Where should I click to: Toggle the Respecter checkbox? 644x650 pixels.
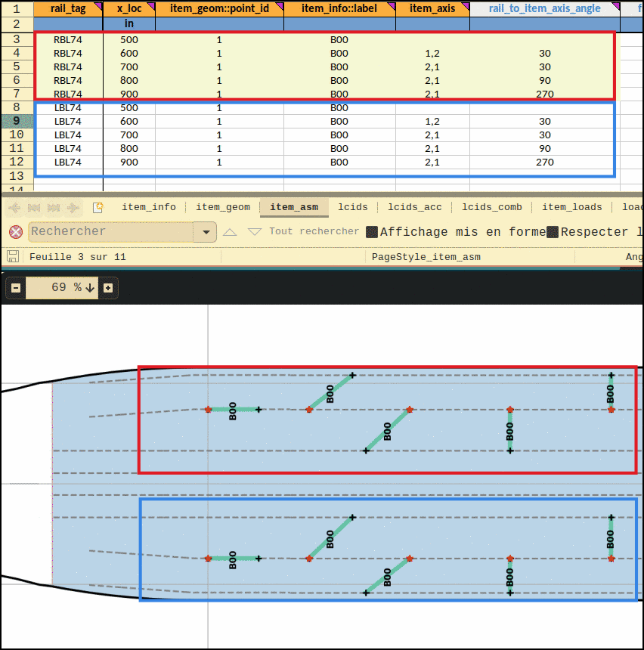[x=553, y=232]
